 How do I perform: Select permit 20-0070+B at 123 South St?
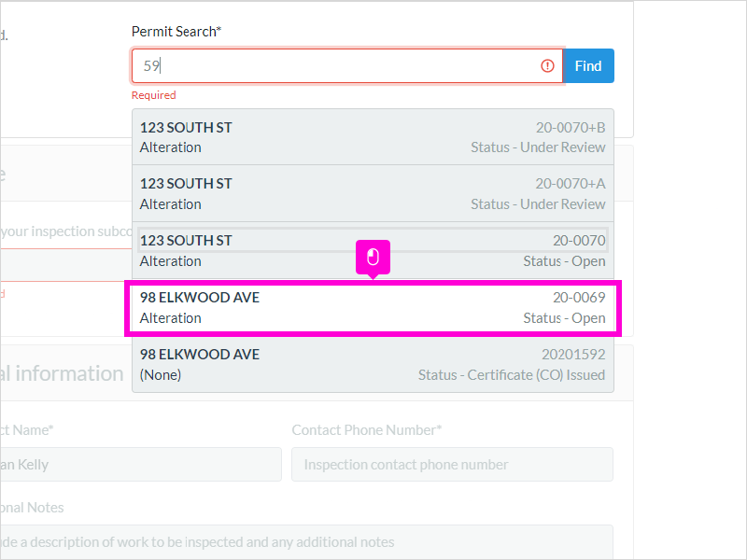tap(373, 137)
